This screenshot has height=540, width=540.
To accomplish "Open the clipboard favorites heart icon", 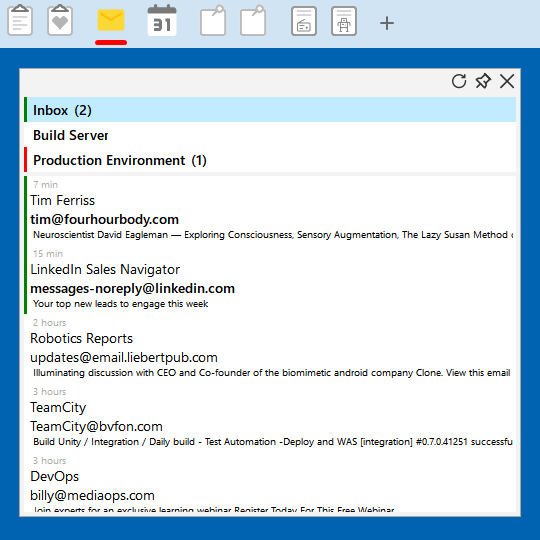I will pos(60,21).
